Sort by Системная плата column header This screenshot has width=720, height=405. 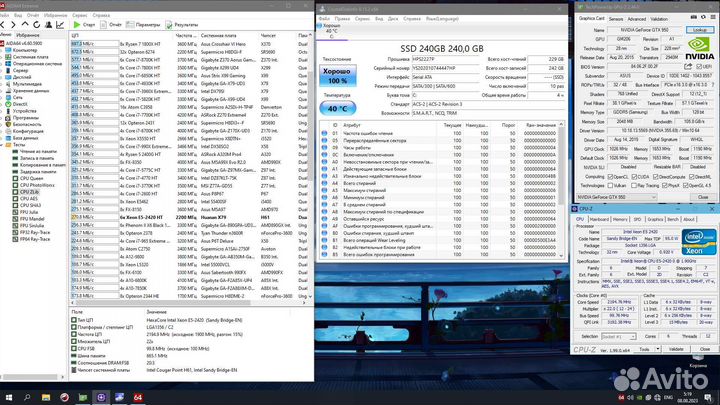218,35
